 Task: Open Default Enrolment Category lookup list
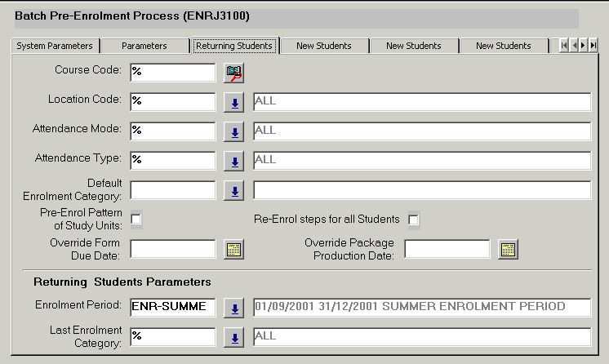coord(234,191)
